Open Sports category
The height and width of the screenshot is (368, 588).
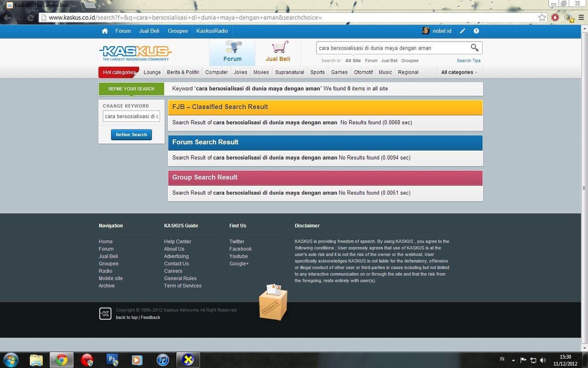pos(317,72)
